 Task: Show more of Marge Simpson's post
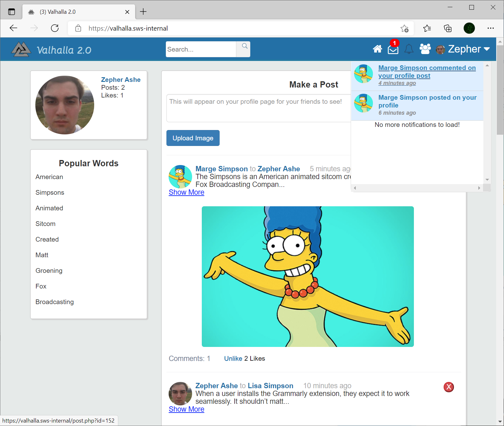pyautogui.click(x=186, y=192)
